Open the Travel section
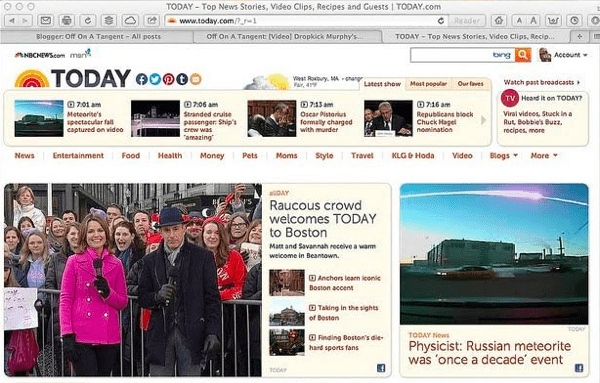600x383 pixels. click(x=362, y=156)
